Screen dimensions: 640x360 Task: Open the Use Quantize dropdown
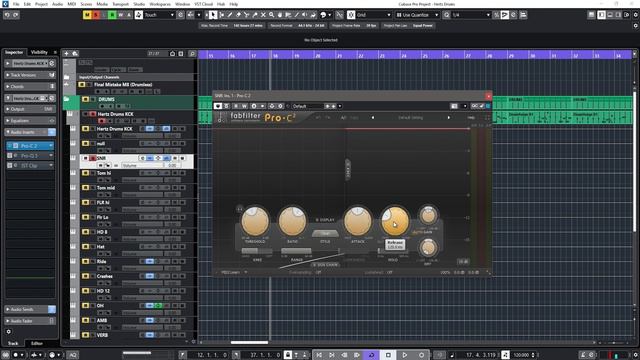tap(417, 15)
